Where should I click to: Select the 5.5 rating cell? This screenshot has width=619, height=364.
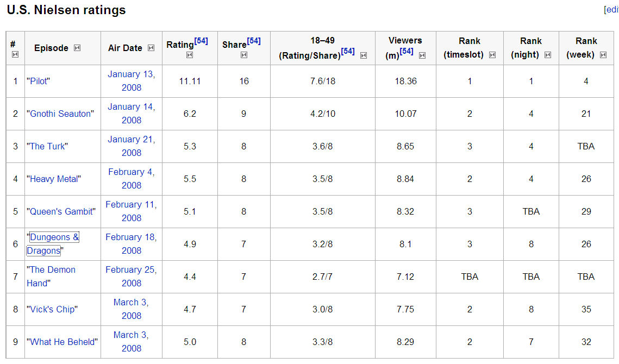pos(190,179)
